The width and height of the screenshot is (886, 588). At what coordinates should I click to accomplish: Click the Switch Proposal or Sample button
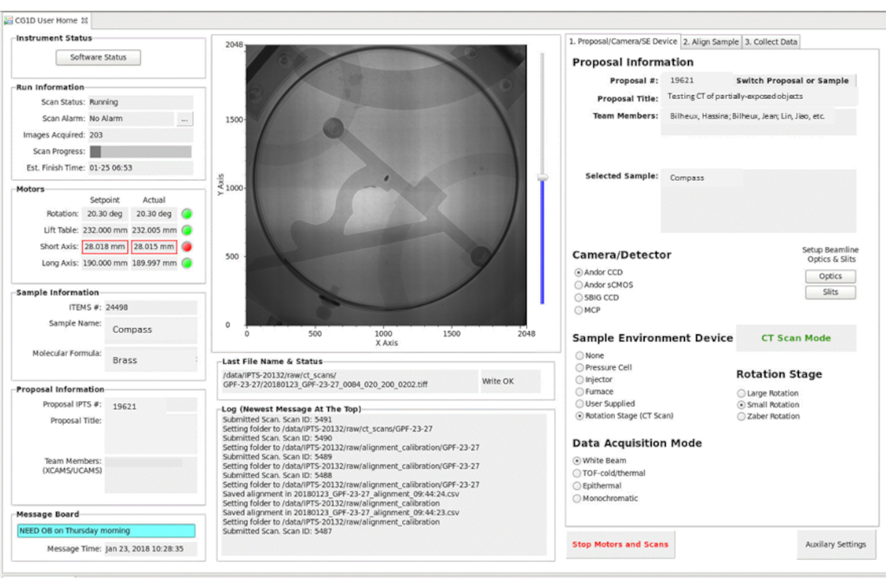click(x=792, y=81)
